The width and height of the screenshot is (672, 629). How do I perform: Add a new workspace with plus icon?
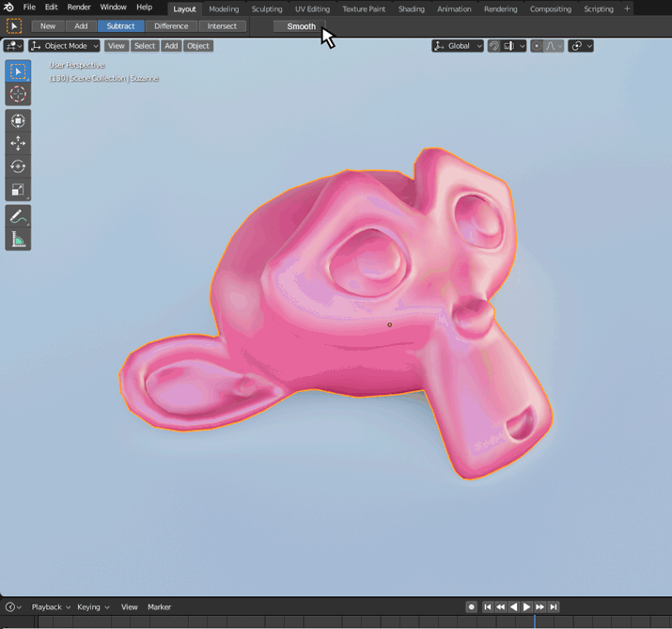coord(627,8)
